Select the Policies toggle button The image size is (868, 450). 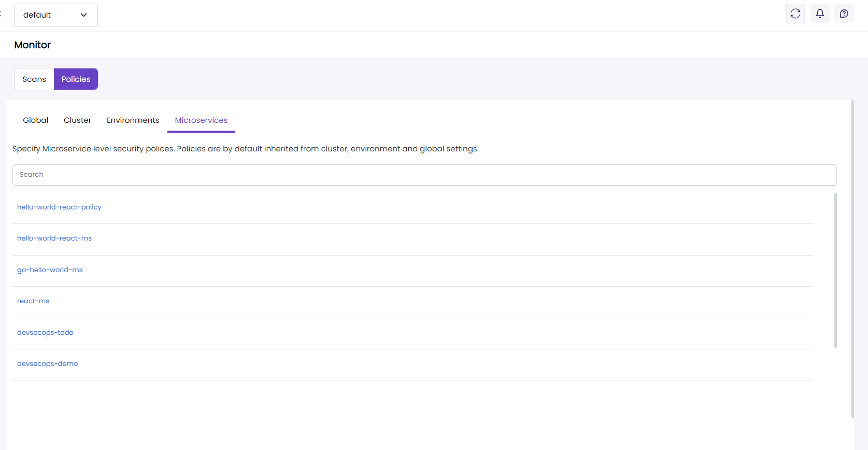click(76, 79)
